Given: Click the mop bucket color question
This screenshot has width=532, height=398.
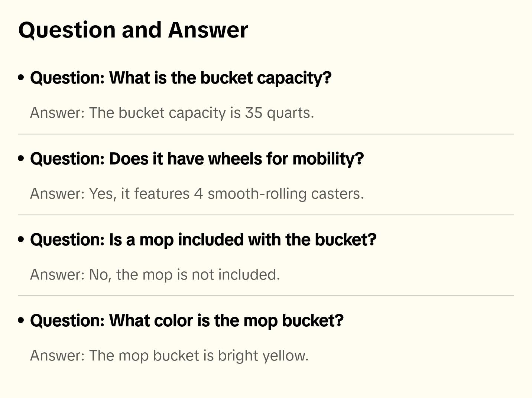Looking at the screenshot, I should click(x=187, y=320).
